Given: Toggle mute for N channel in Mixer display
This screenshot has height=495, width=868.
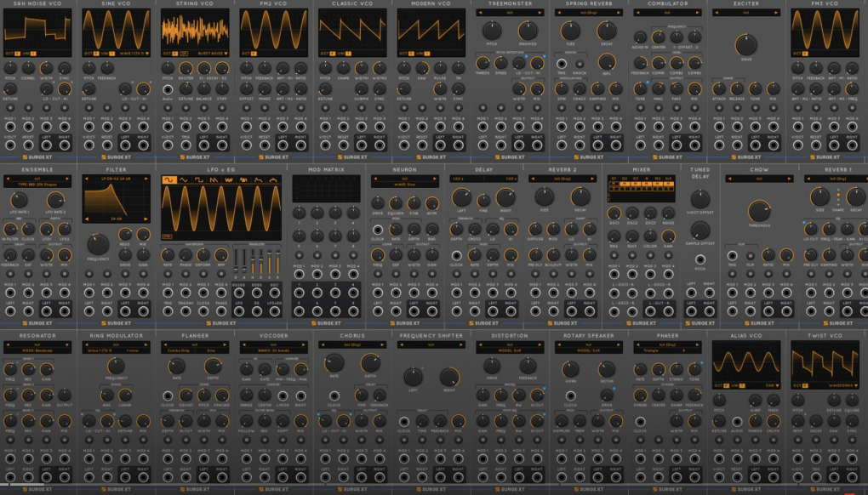Looking at the screenshot, I should (646, 184).
